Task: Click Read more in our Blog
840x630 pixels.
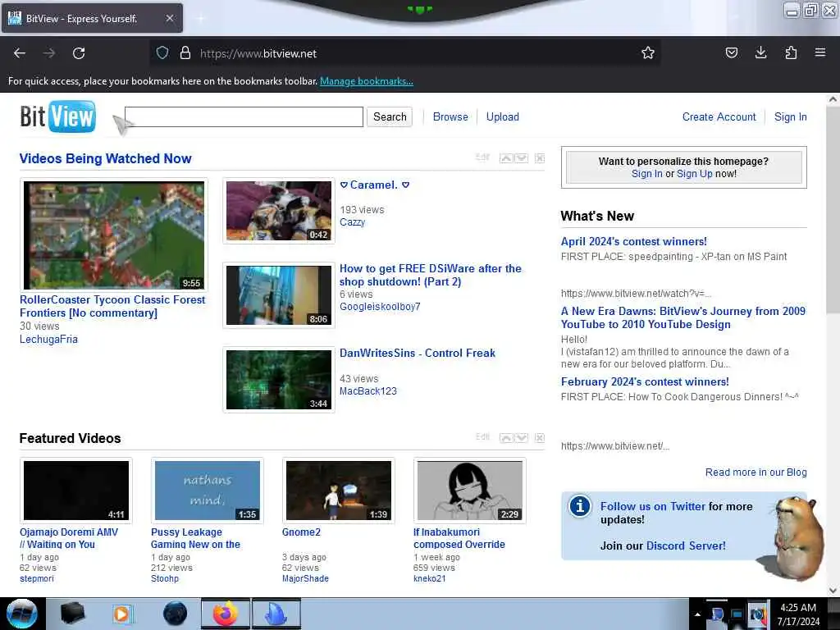Action: (x=756, y=472)
